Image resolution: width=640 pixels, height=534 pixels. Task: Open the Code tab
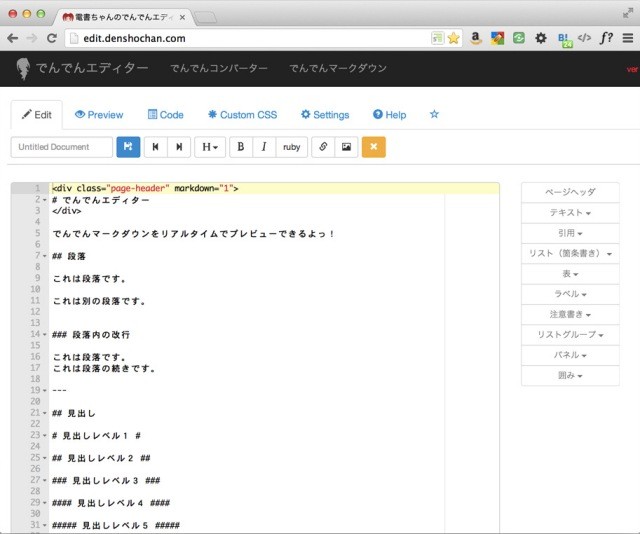[x=165, y=115]
